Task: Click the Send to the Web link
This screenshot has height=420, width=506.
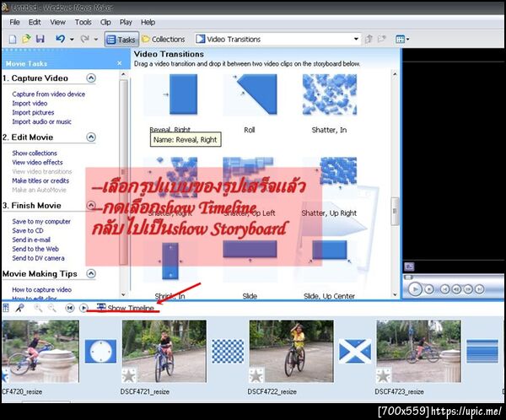Action: pos(35,249)
